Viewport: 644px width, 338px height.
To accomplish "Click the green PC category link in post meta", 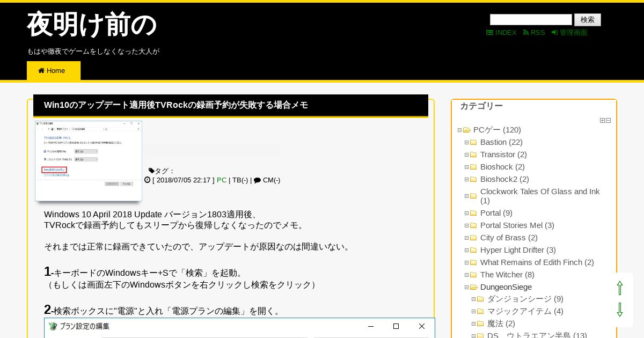I will (222, 180).
